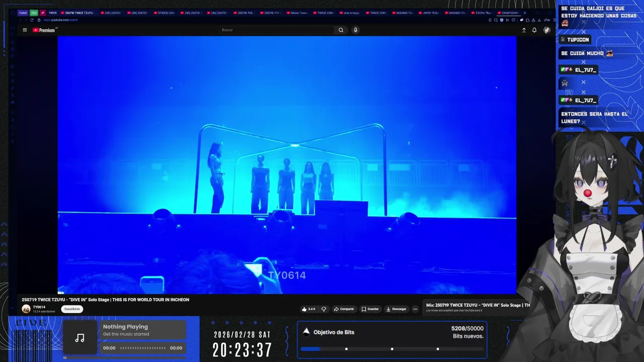Click the Suscribirse subscribe button
The image size is (644, 362).
72,309
